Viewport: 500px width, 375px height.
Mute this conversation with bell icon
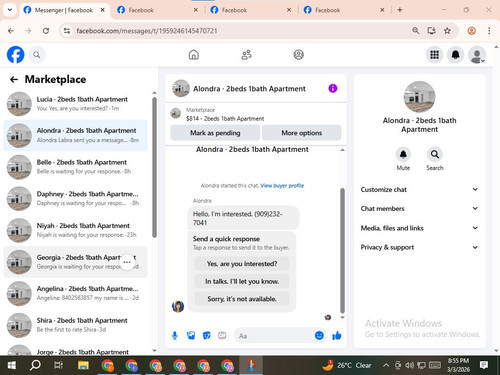click(403, 154)
